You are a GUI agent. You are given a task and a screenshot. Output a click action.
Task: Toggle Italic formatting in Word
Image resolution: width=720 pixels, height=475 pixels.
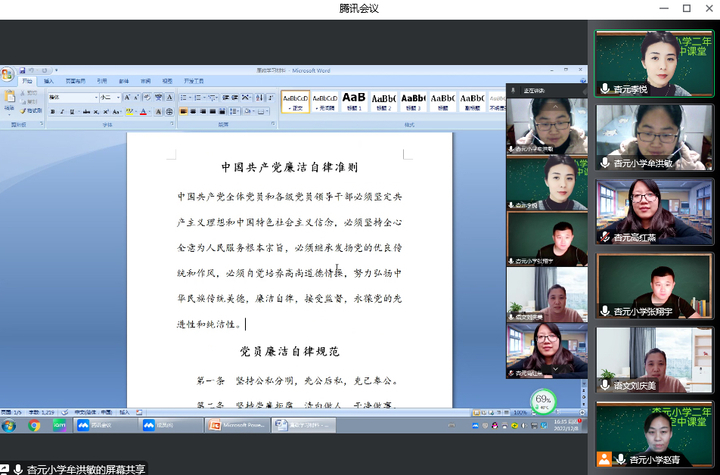[x=62, y=112]
